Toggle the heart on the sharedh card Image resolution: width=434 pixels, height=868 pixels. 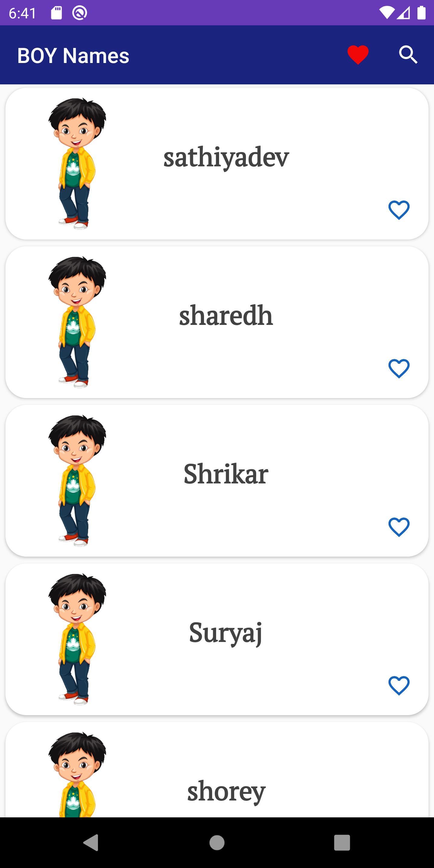coord(399,368)
